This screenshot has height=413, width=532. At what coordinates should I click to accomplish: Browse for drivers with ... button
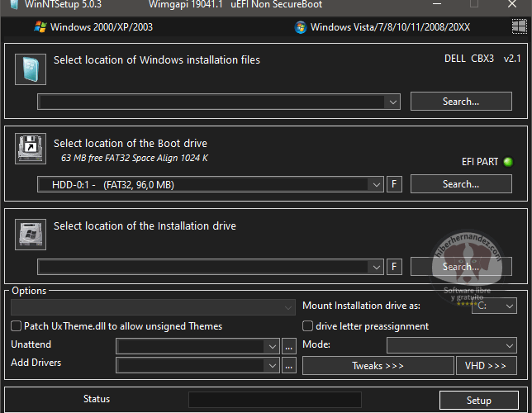(x=289, y=365)
